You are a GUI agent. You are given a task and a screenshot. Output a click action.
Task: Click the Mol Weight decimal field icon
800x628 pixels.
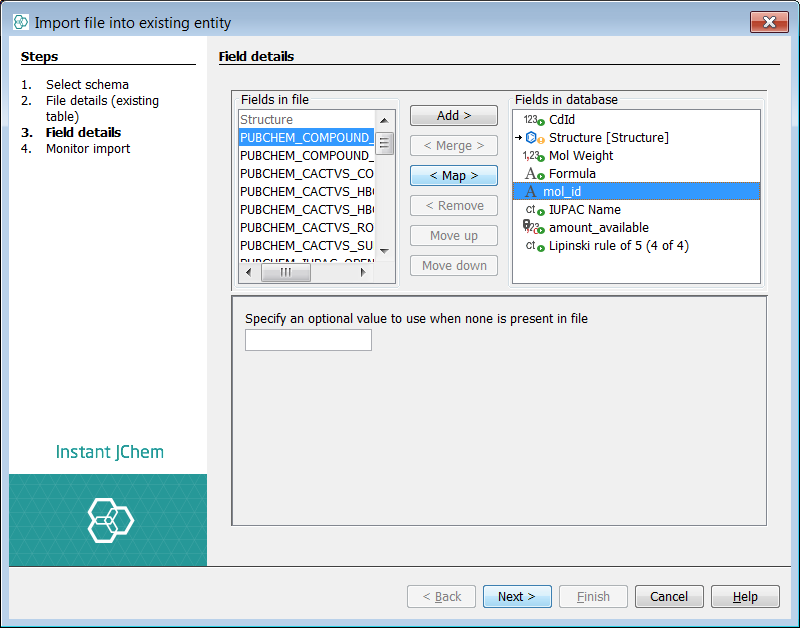click(x=534, y=156)
